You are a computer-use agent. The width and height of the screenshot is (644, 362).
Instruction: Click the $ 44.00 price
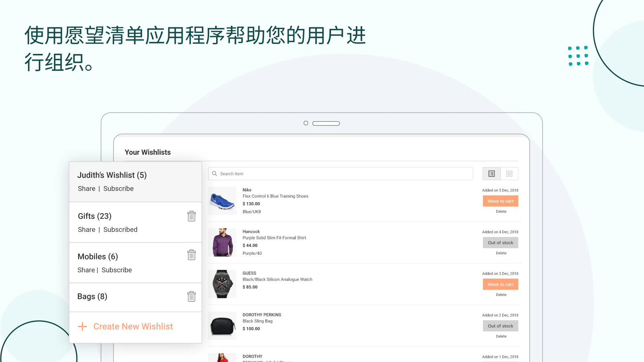[250, 245]
